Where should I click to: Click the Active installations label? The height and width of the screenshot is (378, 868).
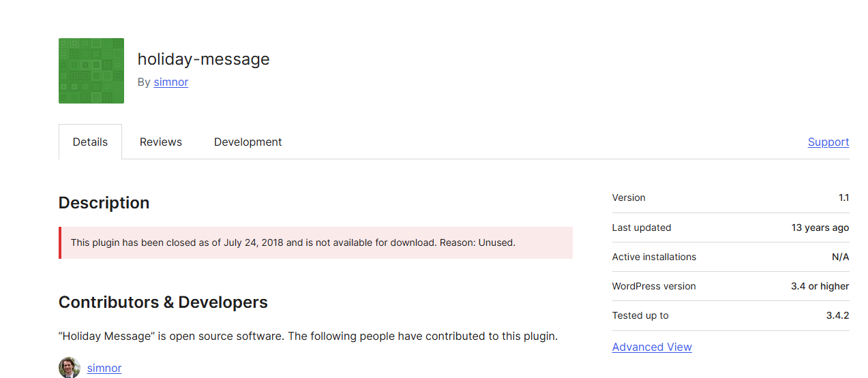click(x=654, y=257)
